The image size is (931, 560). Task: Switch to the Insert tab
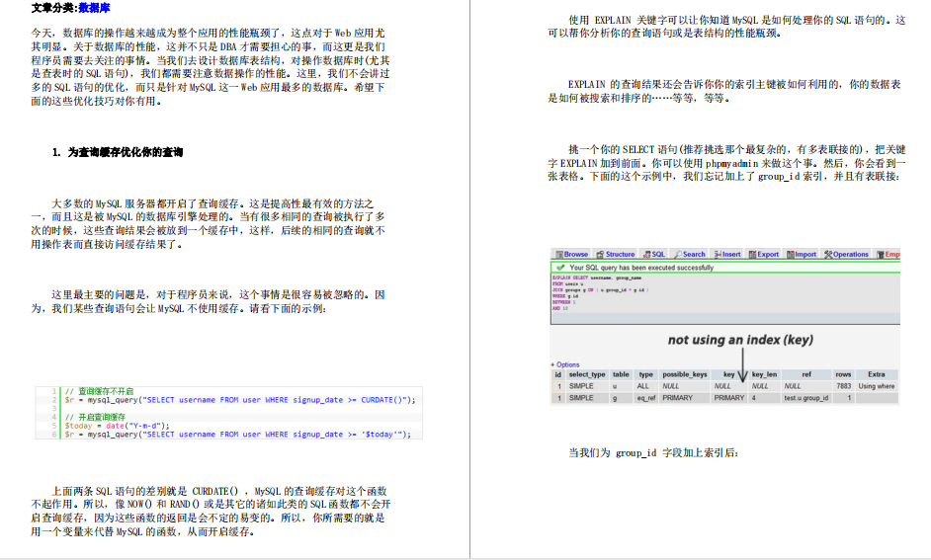(727, 254)
